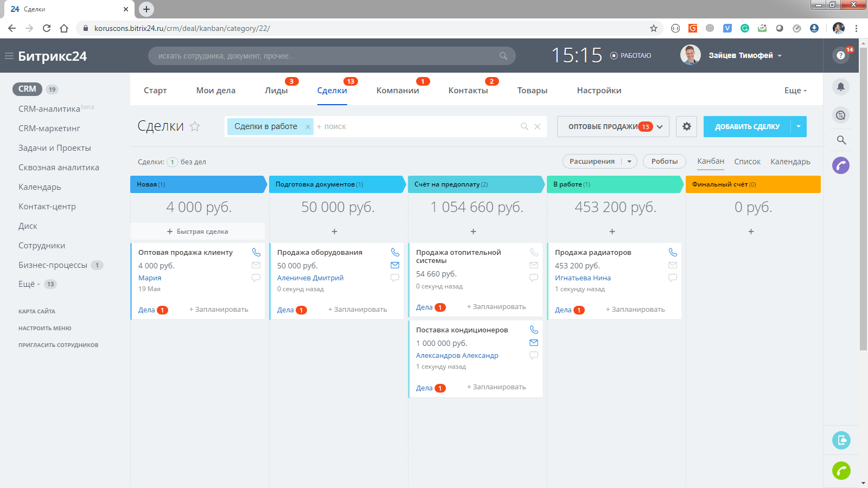
Task: Expand the ОПТОВЫЕ ПРОДАЖИ funnel dropdown
Action: pos(660,126)
